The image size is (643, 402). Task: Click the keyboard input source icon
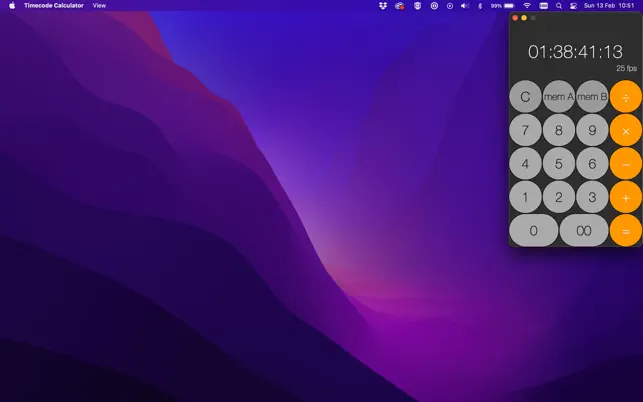pos(543,6)
